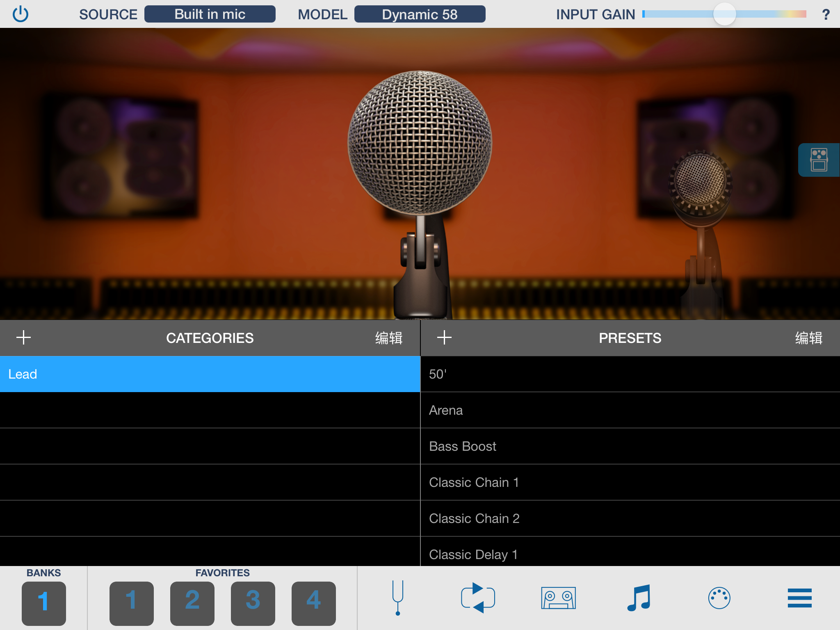The width and height of the screenshot is (840, 630).
Task: Open the effects pedal side panel
Action: point(819,160)
